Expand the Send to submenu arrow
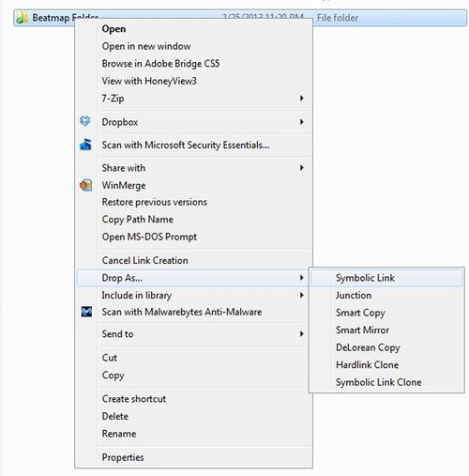This screenshot has height=476, width=469. [301, 334]
